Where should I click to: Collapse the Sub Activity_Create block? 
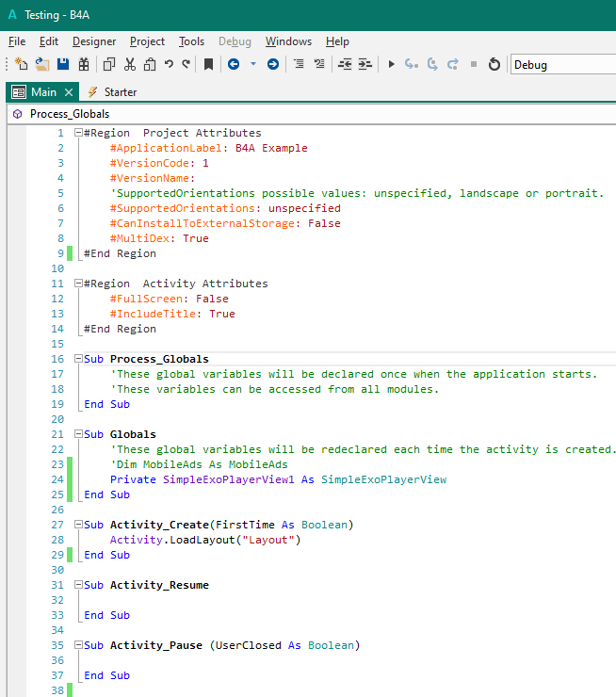(78, 525)
